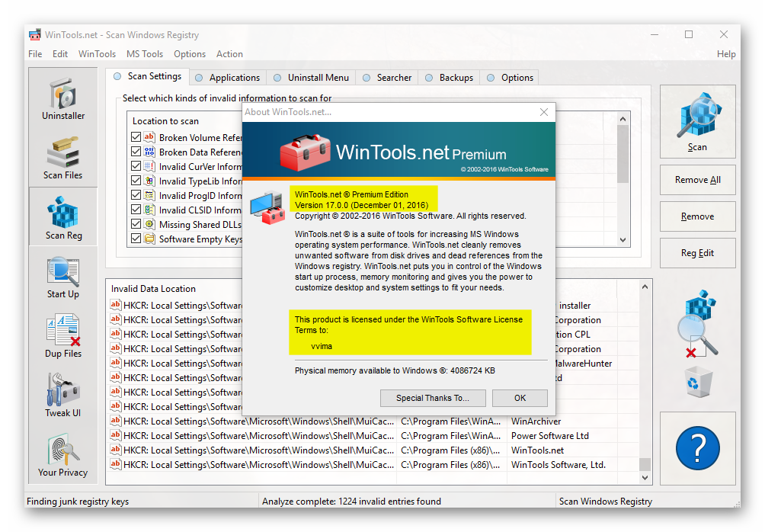Click the WinTools.net app icon in title bar
The height and width of the screenshot is (532, 765).
tap(34, 34)
